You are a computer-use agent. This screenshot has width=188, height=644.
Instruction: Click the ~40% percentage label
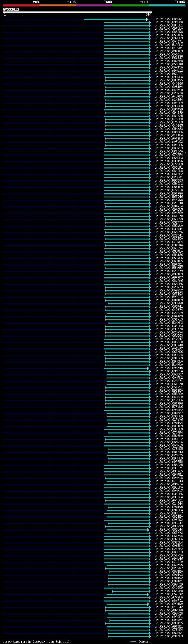click(x=71, y=2)
